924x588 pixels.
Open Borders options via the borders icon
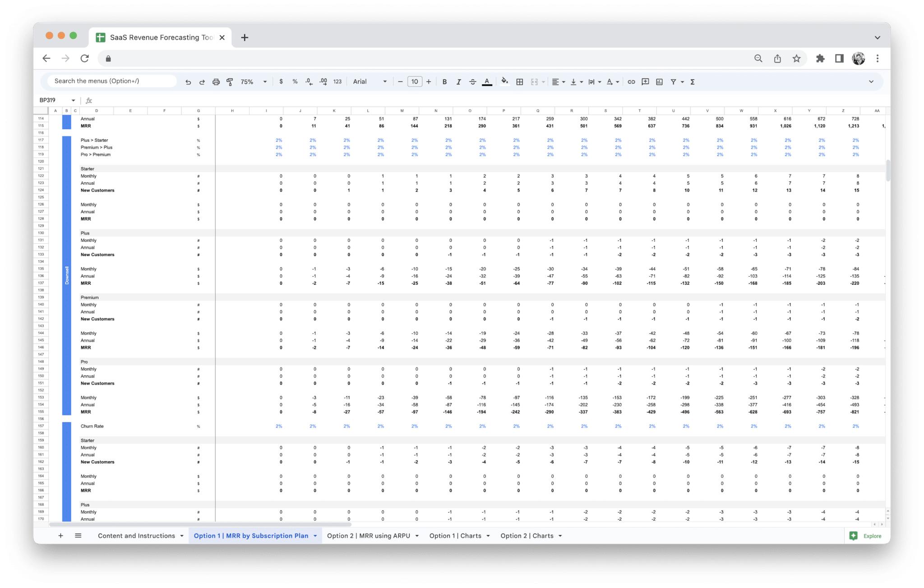click(x=519, y=82)
